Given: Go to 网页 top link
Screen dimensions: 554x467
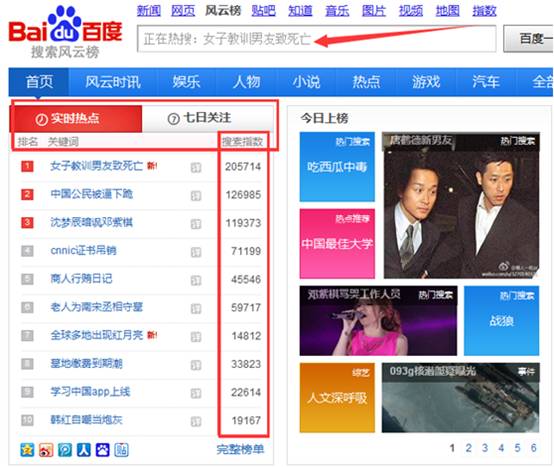Looking at the screenshot, I should (183, 11).
